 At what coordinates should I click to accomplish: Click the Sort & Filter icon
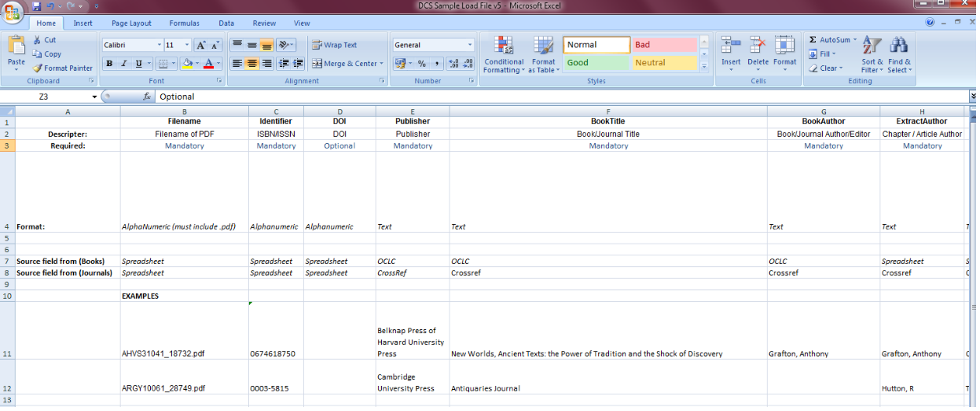pos(872,46)
